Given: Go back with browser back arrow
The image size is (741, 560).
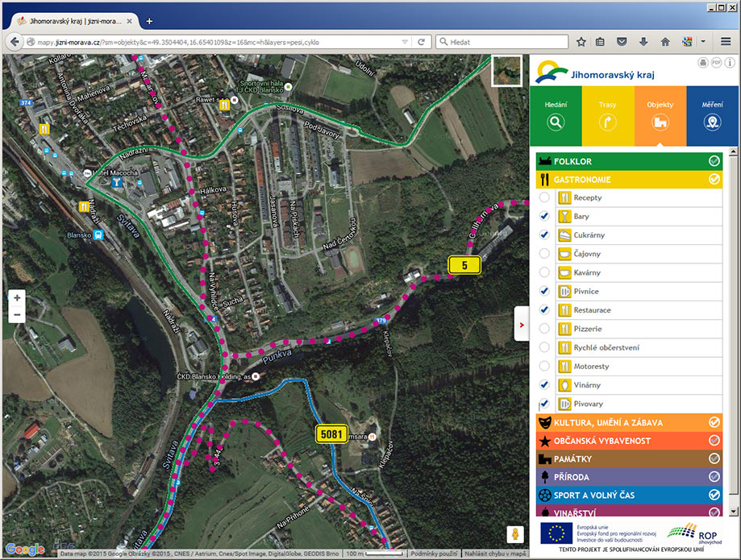Looking at the screenshot, I should point(15,42).
